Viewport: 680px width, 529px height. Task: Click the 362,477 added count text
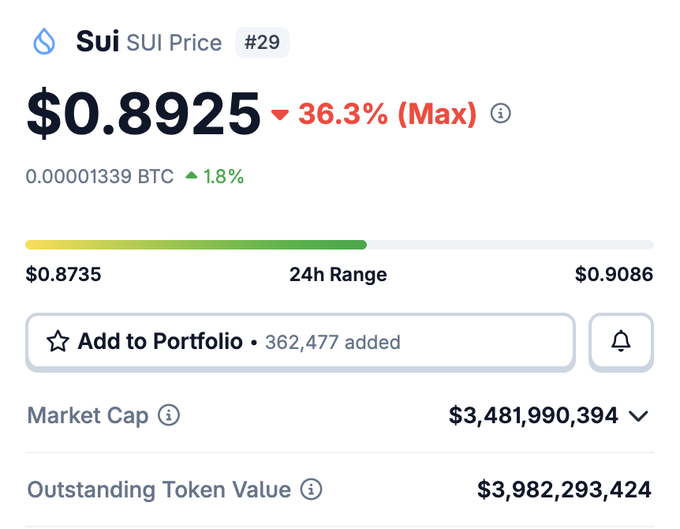[x=332, y=342]
